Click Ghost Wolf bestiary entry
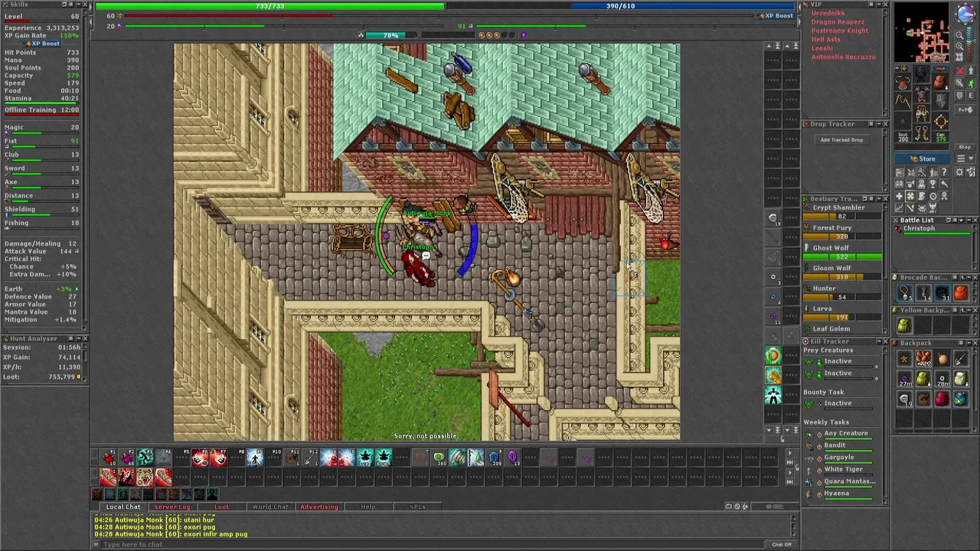The height and width of the screenshot is (551, 980). click(x=842, y=252)
